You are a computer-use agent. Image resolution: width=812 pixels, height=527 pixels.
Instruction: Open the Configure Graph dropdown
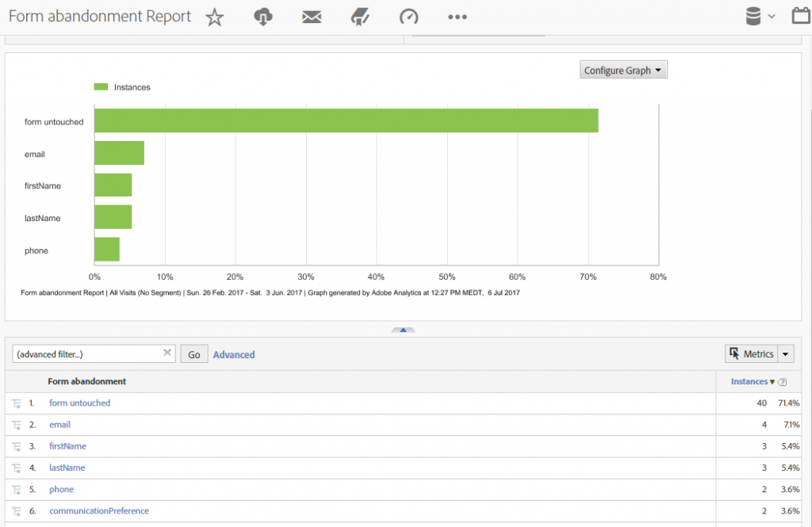pos(623,69)
